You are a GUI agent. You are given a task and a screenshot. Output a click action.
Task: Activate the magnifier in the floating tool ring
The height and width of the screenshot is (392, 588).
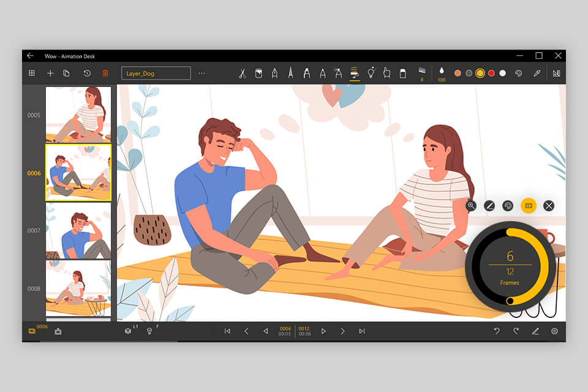[471, 206]
